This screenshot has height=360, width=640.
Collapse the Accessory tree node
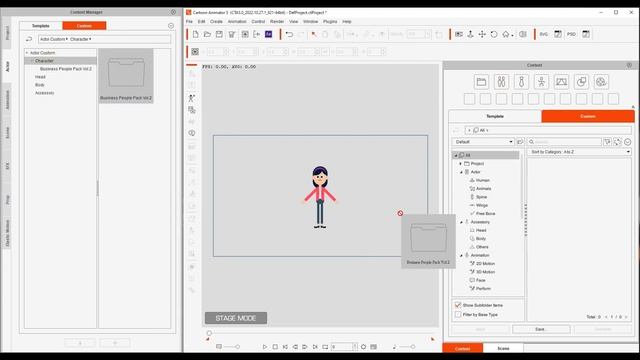point(461,222)
